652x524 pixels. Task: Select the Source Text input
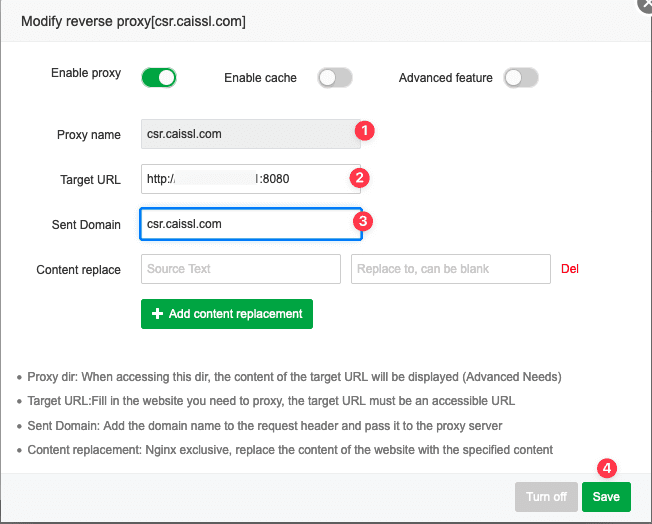tap(240, 269)
